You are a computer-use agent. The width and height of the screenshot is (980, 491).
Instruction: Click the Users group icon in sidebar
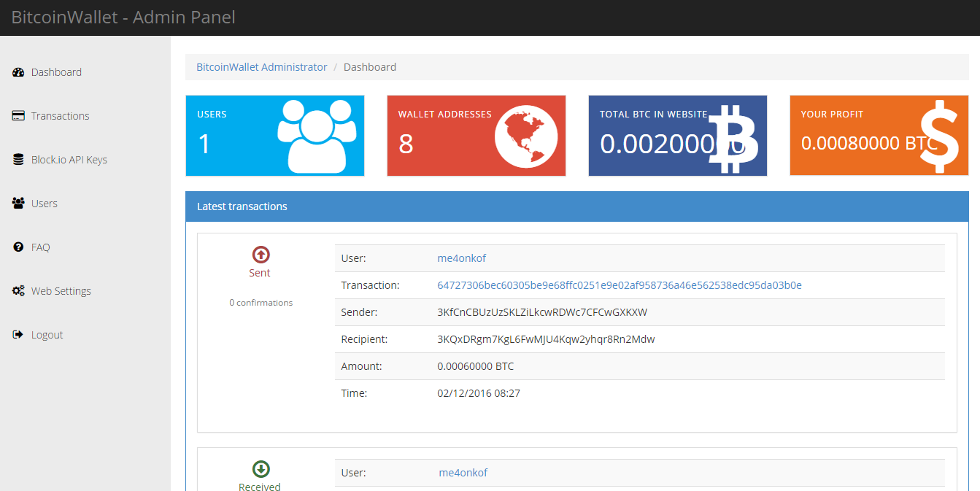18,204
